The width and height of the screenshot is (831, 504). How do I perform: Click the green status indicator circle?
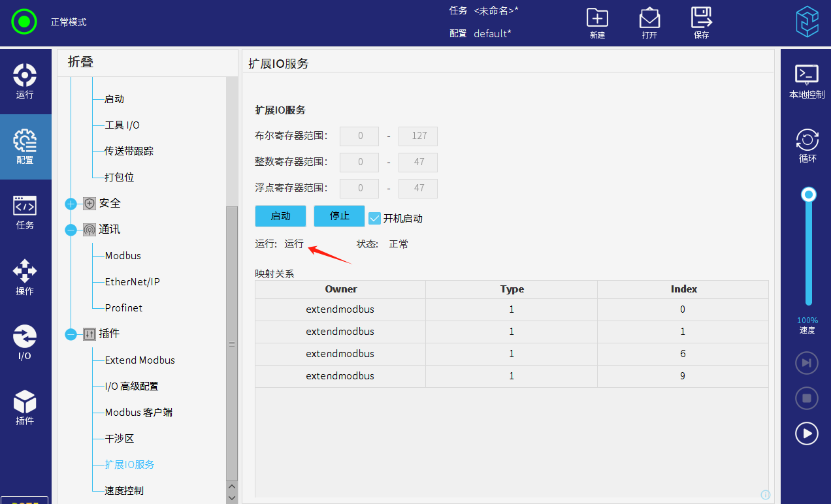click(x=25, y=22)
